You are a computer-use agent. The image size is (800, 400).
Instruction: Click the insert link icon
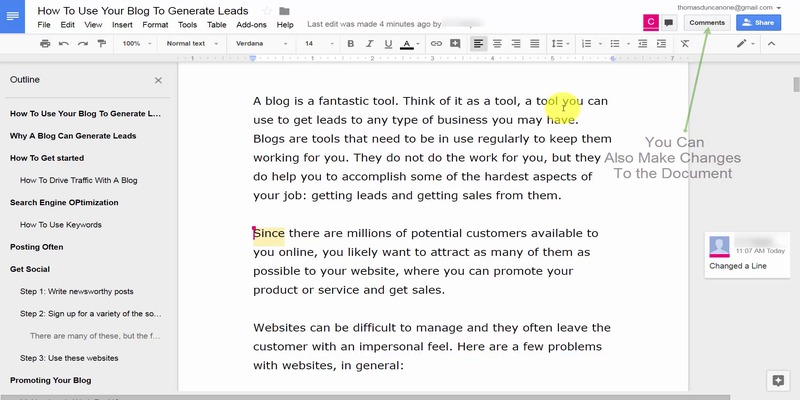[x=436, y=44]
